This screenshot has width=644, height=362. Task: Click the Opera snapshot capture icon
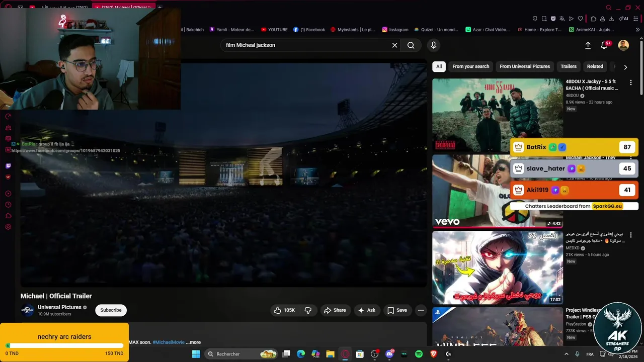(x=544, y=19)
